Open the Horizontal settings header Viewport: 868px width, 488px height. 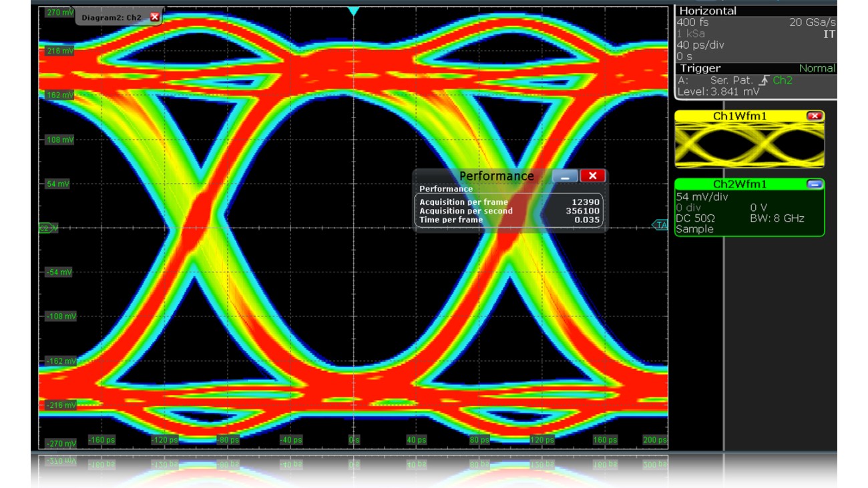755,11
